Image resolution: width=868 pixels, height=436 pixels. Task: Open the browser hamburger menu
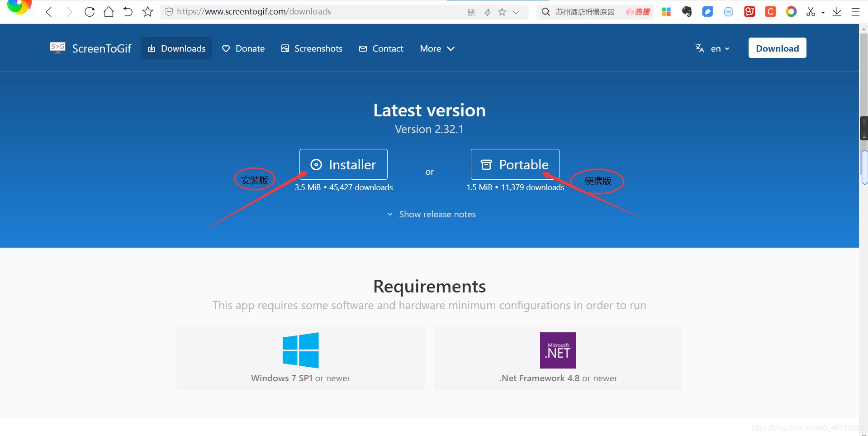pyautogui.click(x=855, y=12)
